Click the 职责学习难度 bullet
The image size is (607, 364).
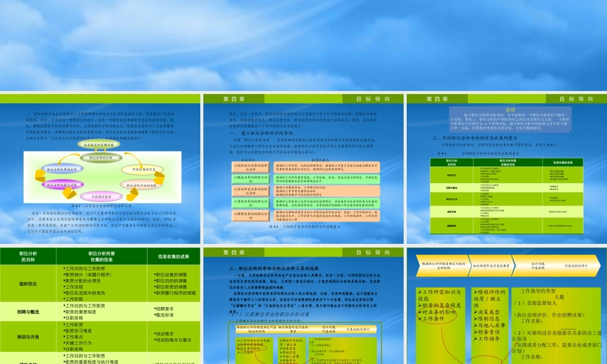pos(78,331)
